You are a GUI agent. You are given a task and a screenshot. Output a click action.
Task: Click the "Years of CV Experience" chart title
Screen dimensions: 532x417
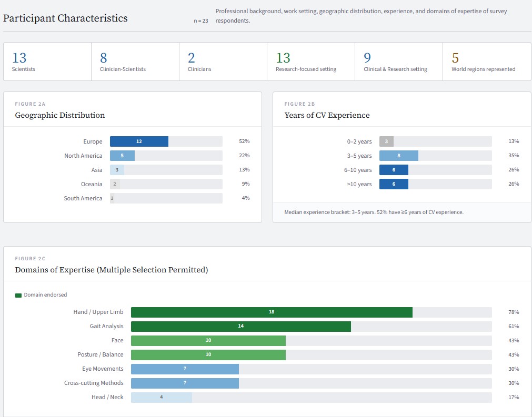click(x=327, y=115)
